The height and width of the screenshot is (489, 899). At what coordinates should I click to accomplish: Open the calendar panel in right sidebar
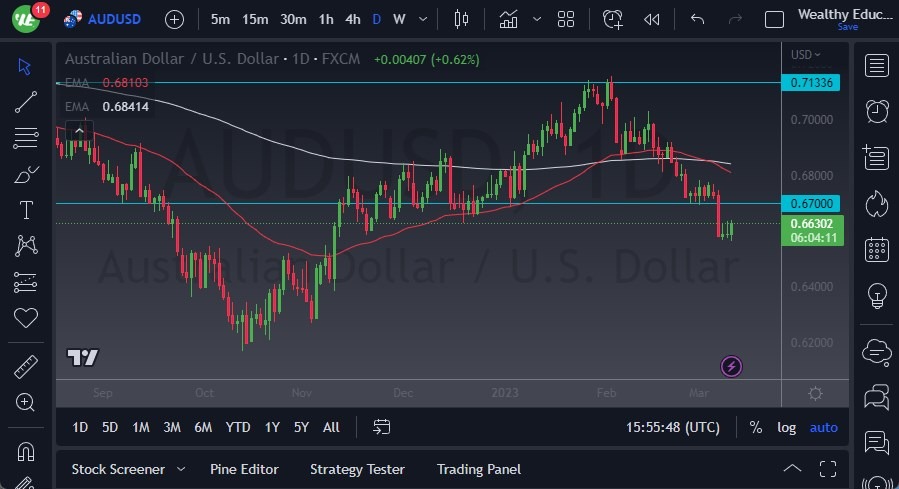tap(877, 249)
